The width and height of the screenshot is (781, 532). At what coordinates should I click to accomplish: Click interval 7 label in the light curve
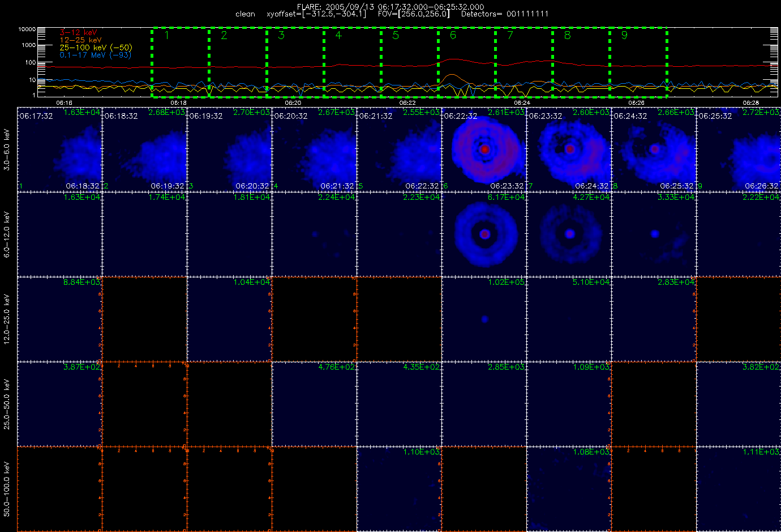coord(510,35)
